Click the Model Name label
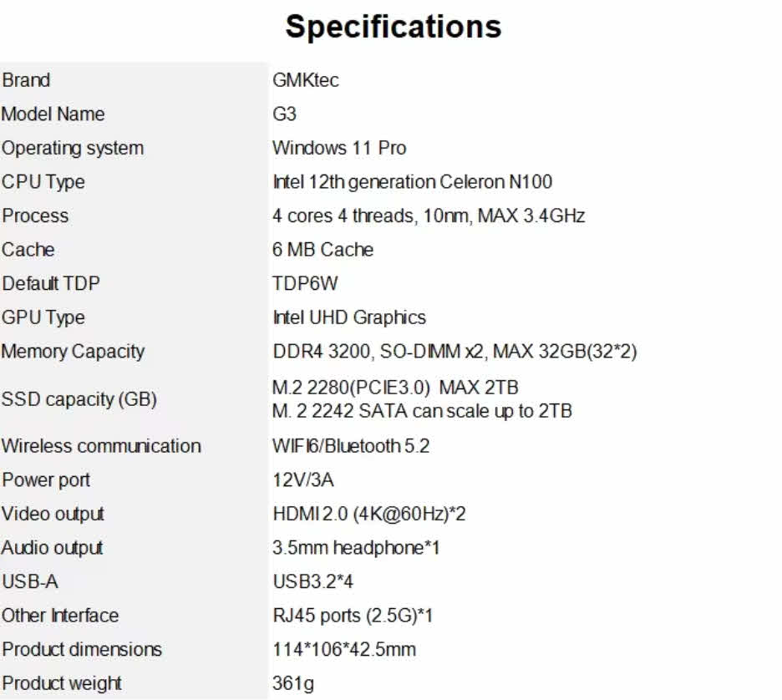782x700 pixels. [53, 114]
